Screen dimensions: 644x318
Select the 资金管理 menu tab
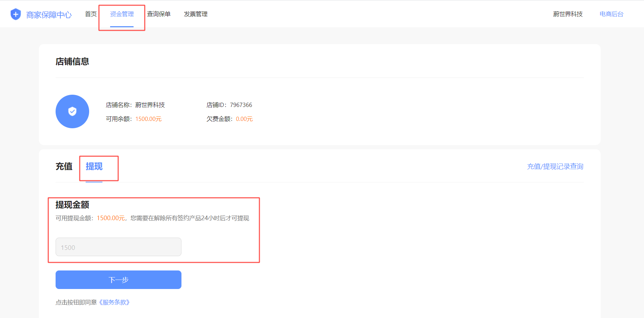pyautogui.click(x=122, y=14)
